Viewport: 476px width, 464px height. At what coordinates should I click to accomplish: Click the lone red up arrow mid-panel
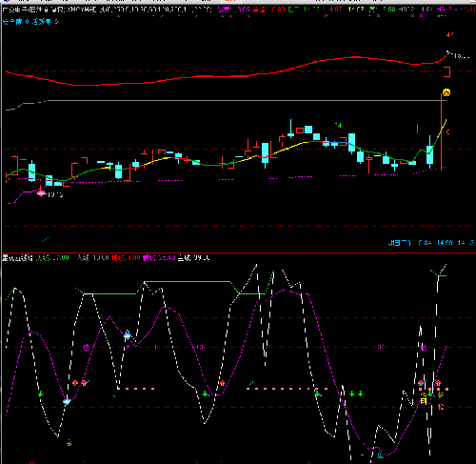pos(222,383)
